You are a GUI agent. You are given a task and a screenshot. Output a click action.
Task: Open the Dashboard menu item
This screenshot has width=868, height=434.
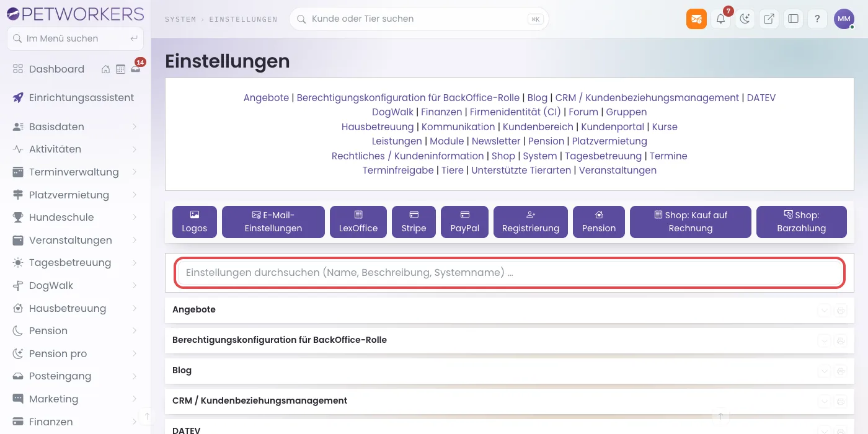(x=56, y=69)
